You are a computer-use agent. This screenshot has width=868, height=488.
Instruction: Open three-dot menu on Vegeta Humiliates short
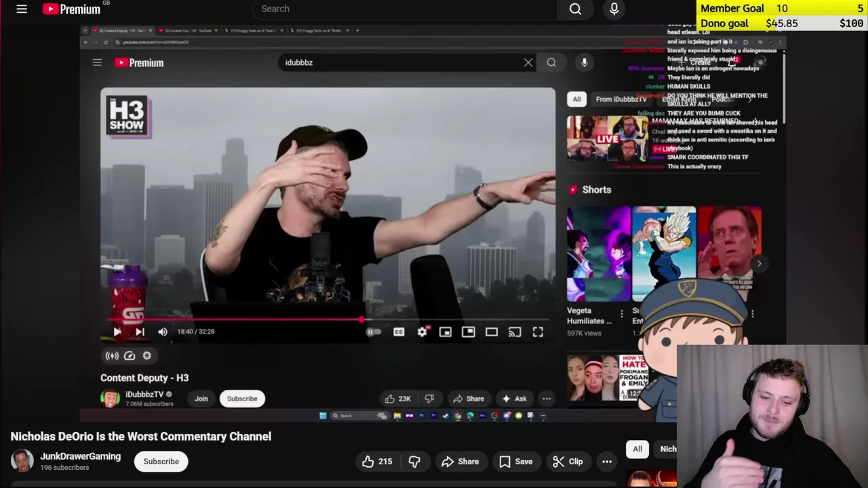pyautogui.click(x=621, y=314)
